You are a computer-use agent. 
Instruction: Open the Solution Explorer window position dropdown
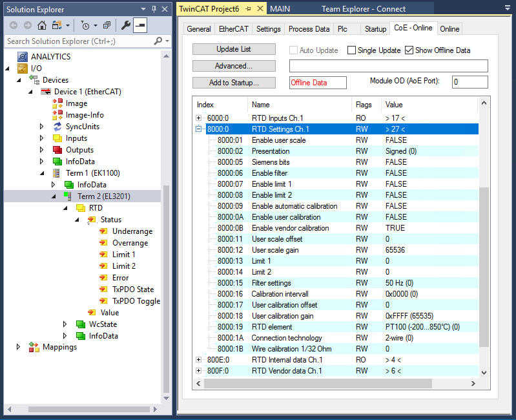pyautogui.click(x=143, y=9)
